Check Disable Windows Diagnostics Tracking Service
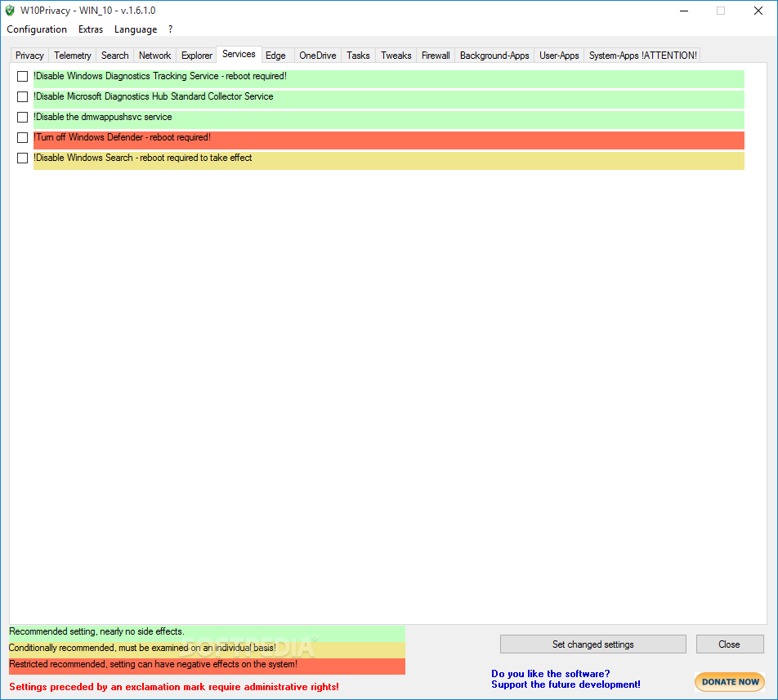This screenshot has height=700, width=778. coord(22,76)
